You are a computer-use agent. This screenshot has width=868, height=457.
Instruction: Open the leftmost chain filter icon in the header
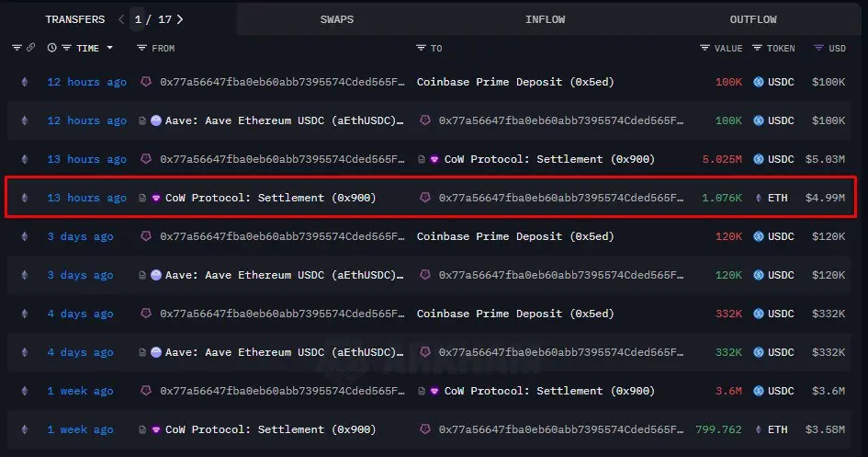click(x=17, y=48)
